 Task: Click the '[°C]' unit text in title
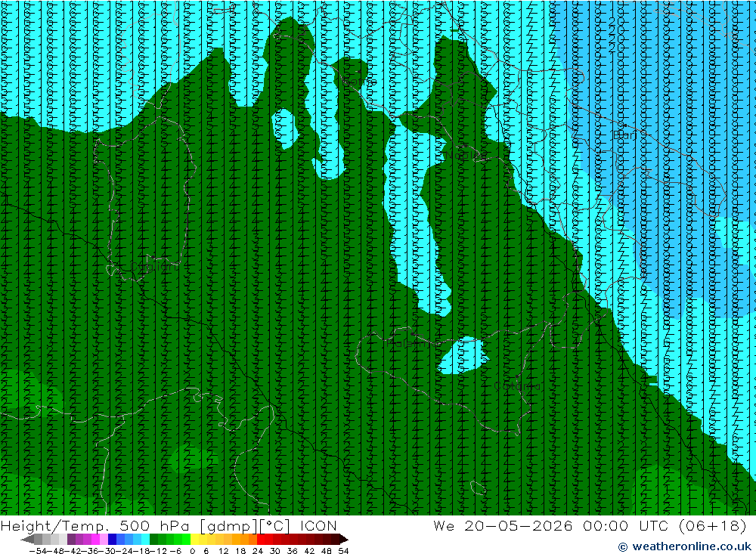(x=274, y=525)
